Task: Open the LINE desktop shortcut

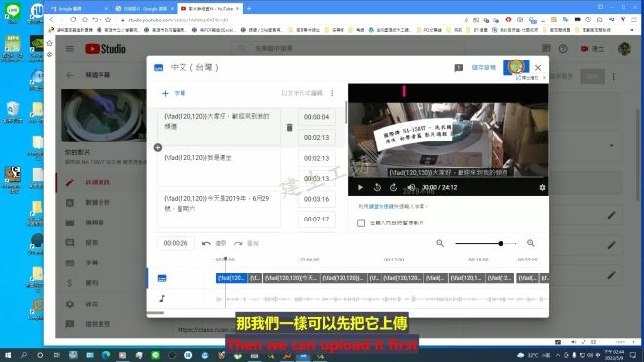Action: click(x=13, y=12)
